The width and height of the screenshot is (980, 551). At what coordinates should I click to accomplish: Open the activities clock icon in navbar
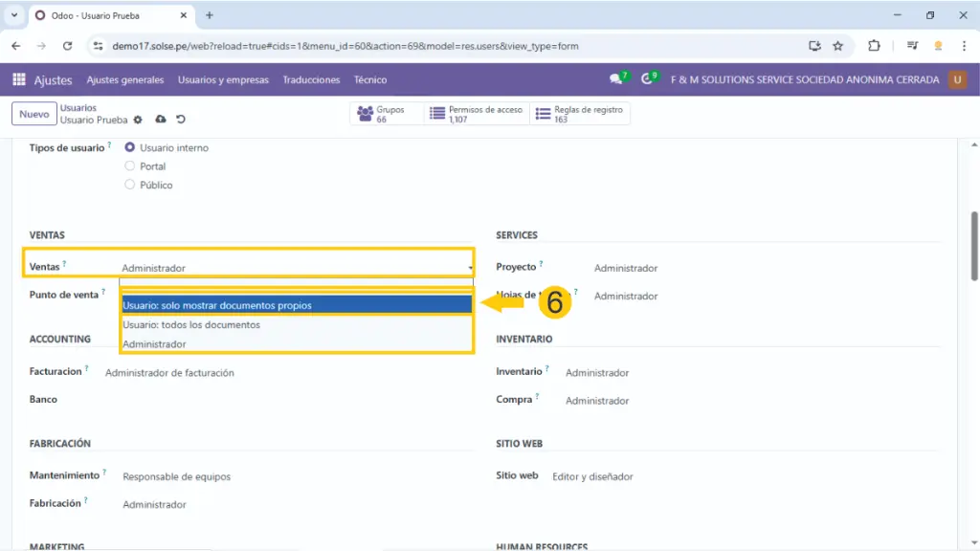click(x=648, y=79)
